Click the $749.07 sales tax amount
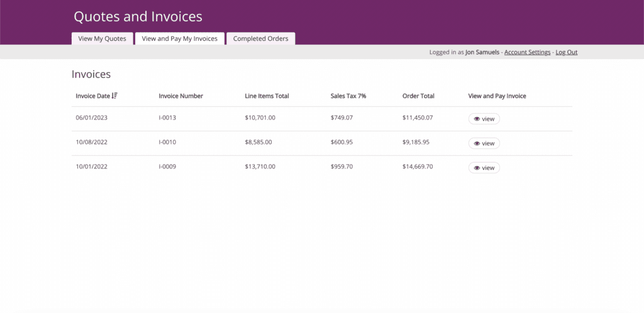644x313 pixels. click(341, 118)
